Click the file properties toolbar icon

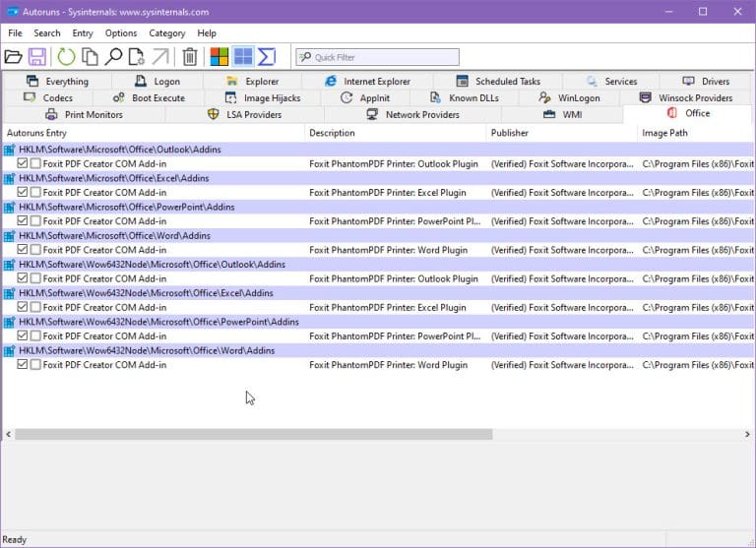[137, 57]
